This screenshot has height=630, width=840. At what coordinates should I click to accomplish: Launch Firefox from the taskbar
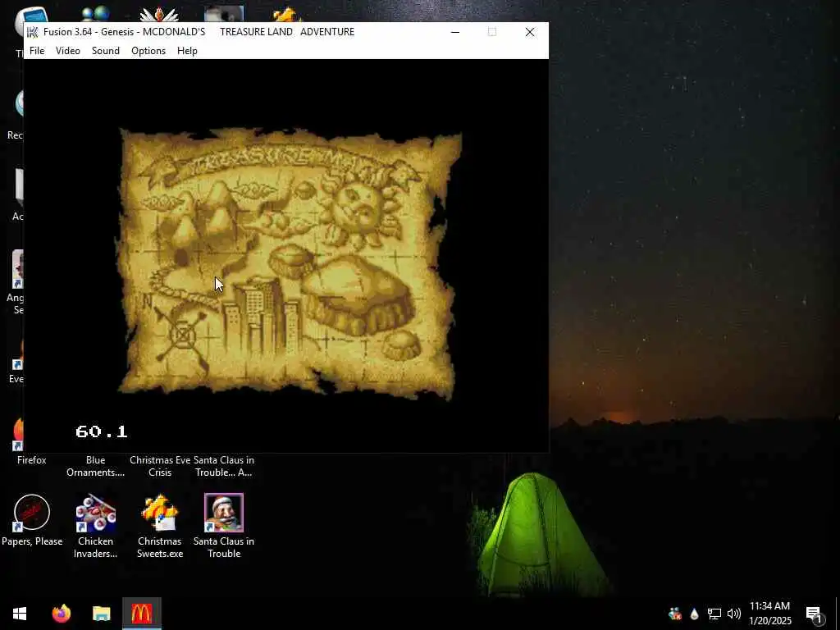(x=61, y=614)
